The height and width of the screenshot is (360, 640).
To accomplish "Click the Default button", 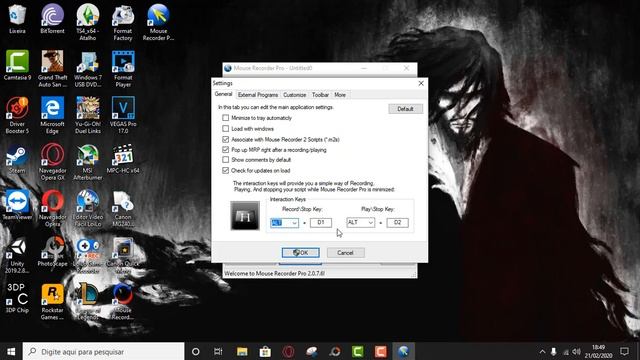I will pos(405,109).
